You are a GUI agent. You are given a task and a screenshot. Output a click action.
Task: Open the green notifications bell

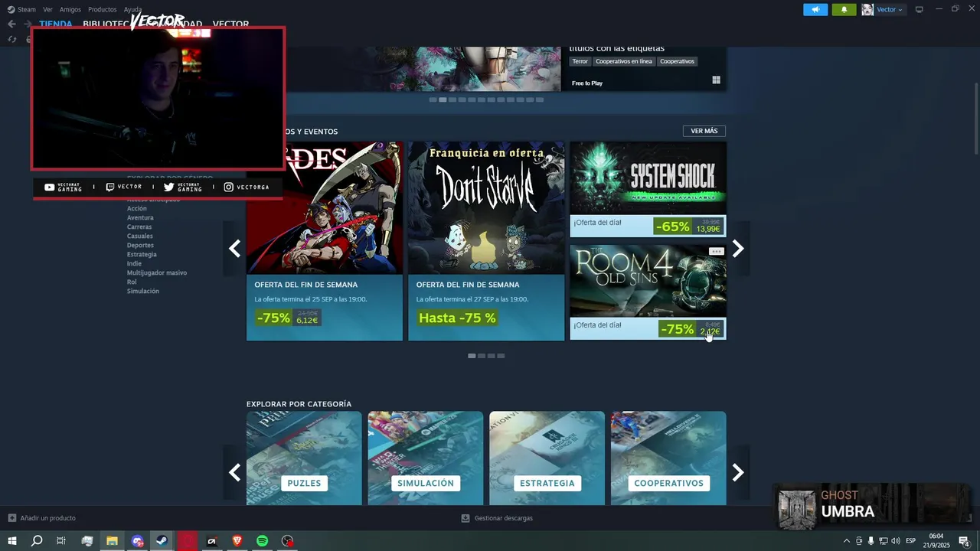pyautogui.click(x=844, y=9)
